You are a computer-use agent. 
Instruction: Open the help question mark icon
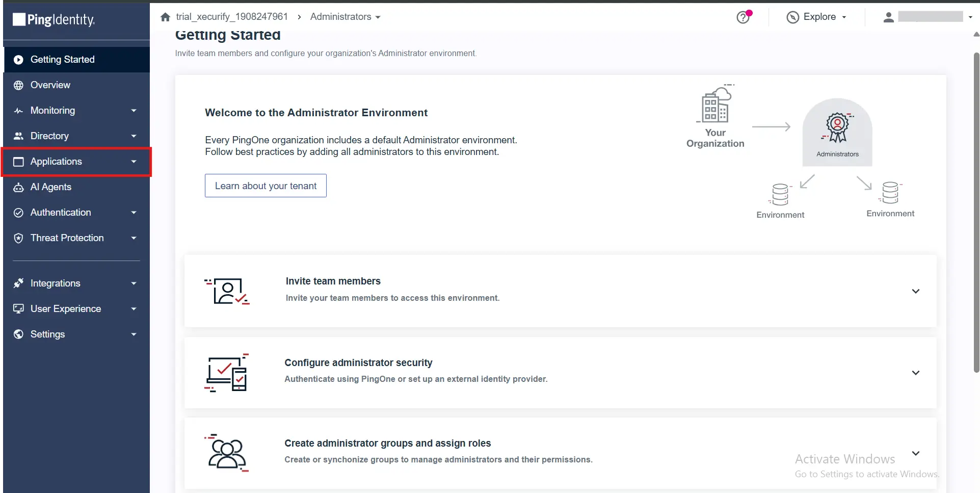click(743, 17)
